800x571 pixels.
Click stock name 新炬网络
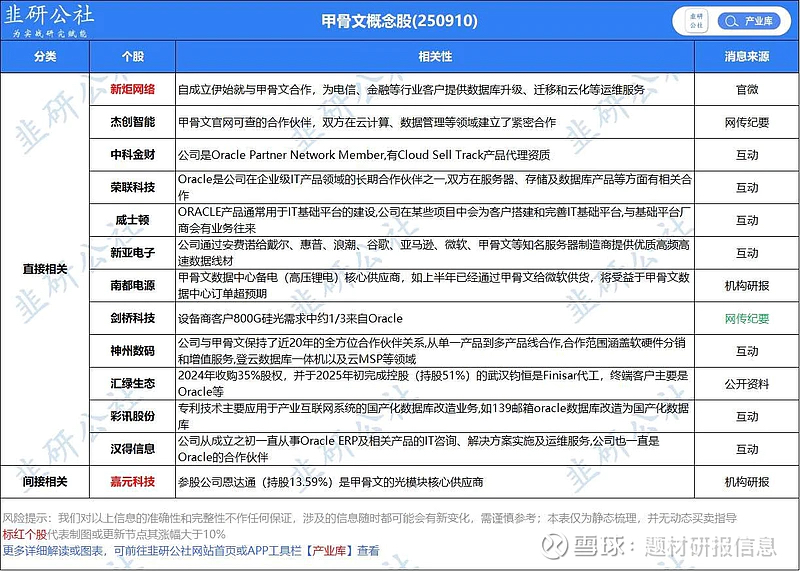click(x=133, y=89)
